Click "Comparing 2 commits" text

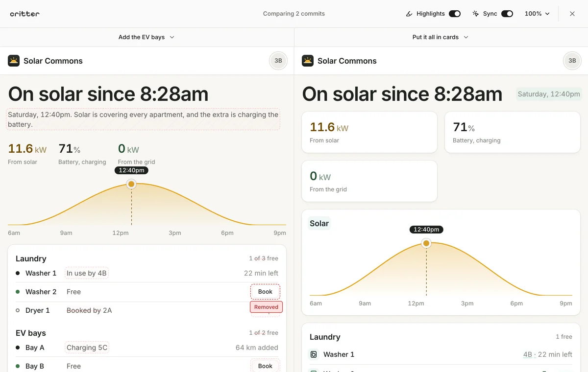(x=294, y=14)
